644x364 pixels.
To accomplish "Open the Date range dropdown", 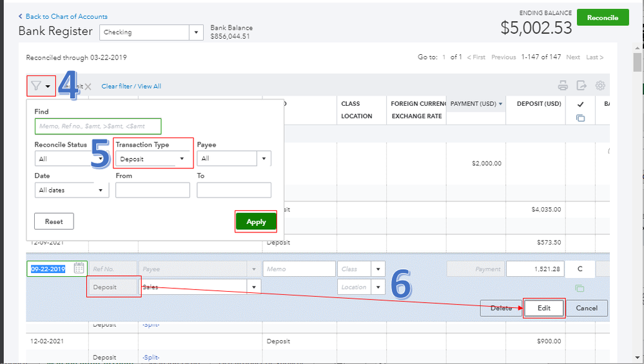I will 72,190.
